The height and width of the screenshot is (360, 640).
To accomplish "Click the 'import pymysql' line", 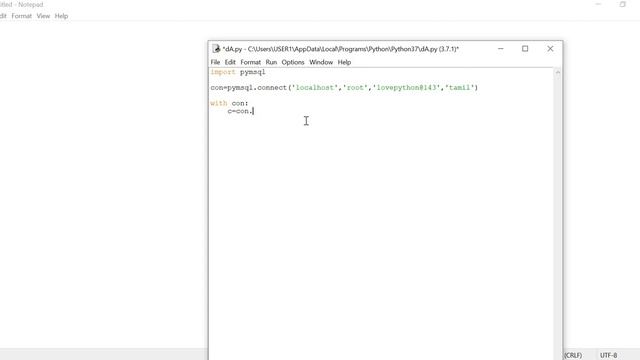I will [238, 72].
